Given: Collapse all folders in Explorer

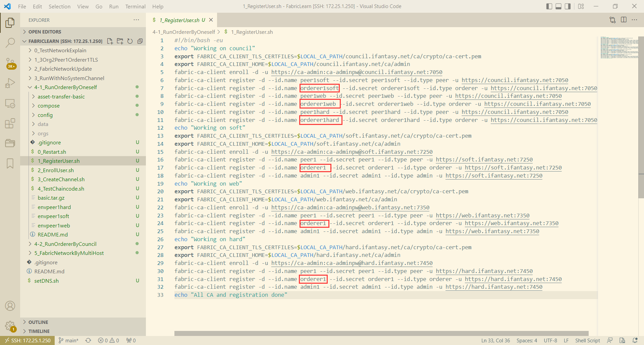Looking at the screenshot, I should 140,41.
